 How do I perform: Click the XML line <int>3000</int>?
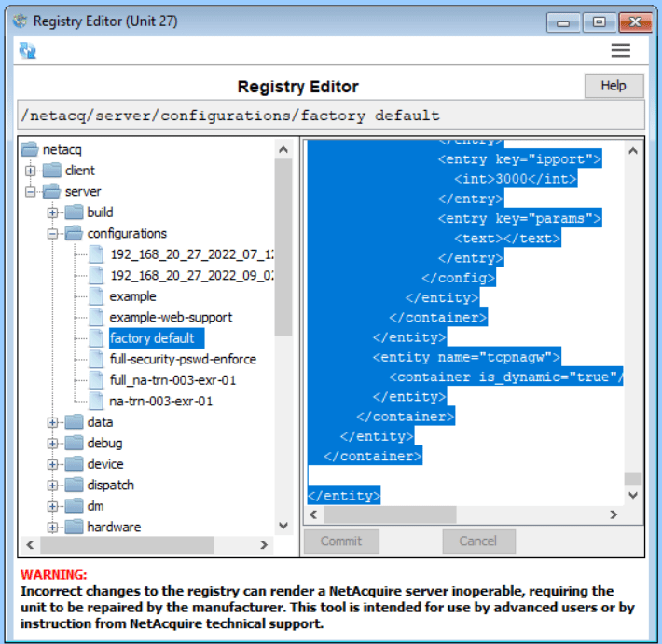click(x=515, y=179)
